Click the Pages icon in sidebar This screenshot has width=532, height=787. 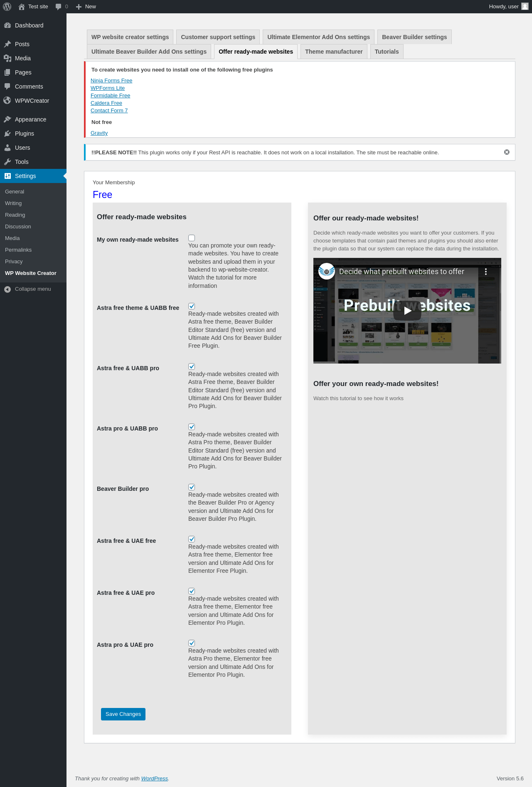pyautogui.click(x=7, y=72)
